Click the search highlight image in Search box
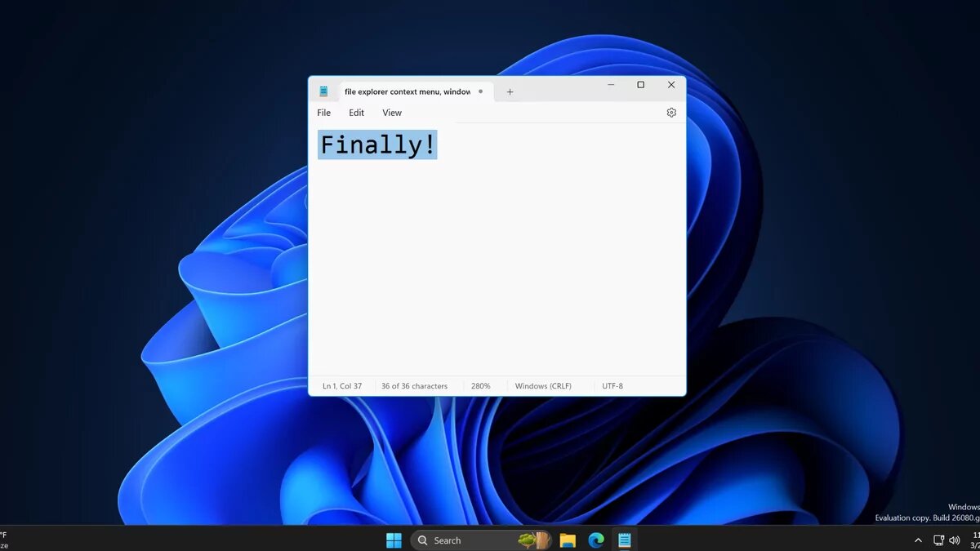 [534, 540]
